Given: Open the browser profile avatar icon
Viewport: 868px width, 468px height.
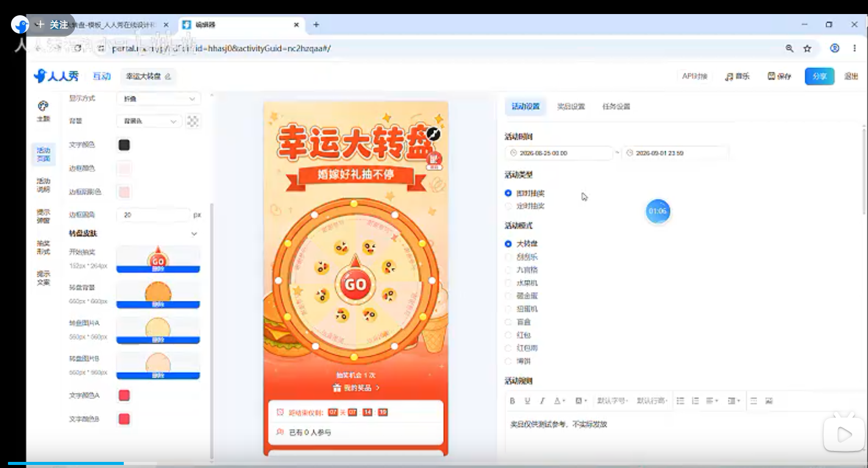Looking at the screenshot, I should click(835, 48).
